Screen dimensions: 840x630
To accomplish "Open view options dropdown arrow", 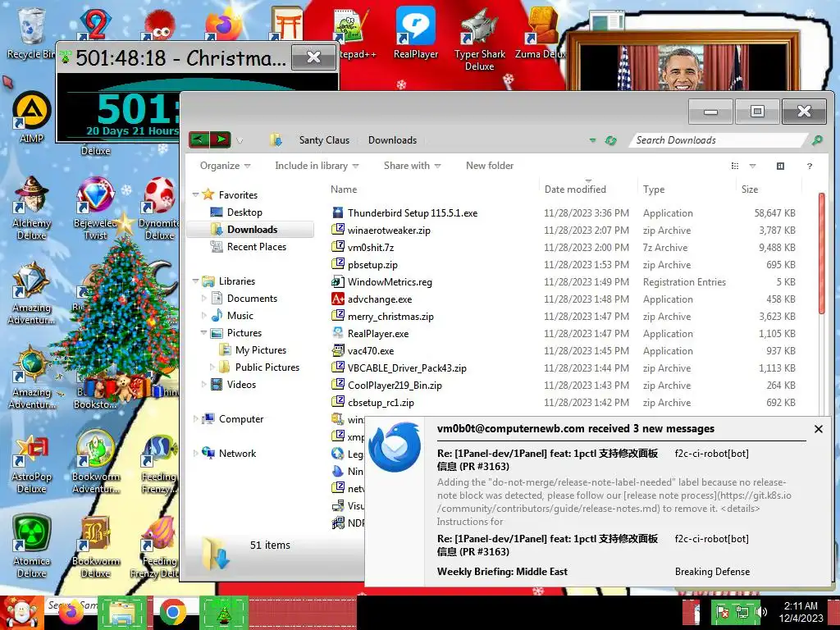I will pyautogui.click(x=752, y=166).
